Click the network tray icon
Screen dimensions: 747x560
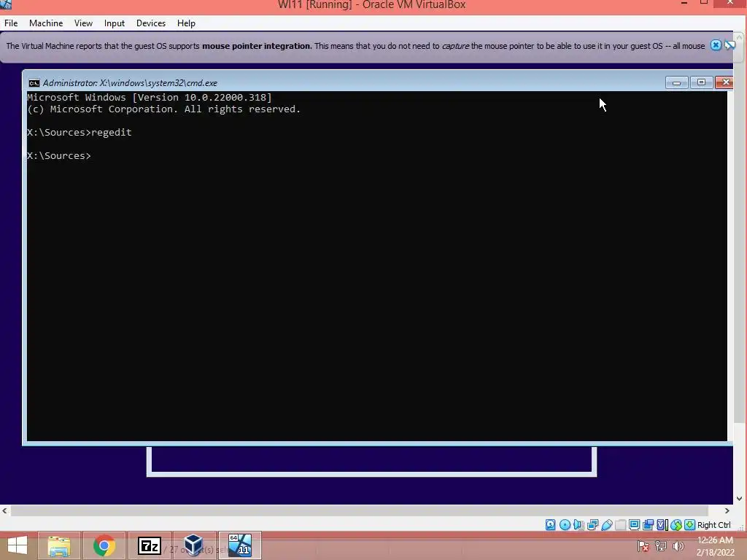click(x=661, y=546)
